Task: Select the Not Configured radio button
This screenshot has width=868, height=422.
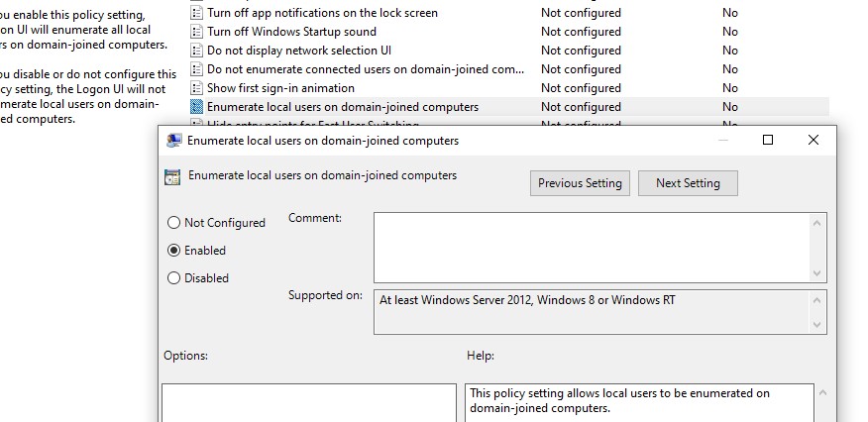Action: click(174, 223)
